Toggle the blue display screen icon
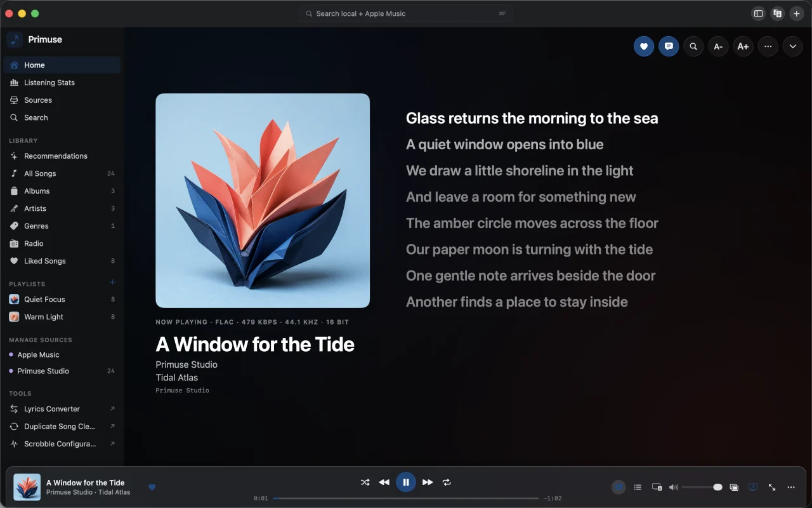Viewport: 812px width, 508px height. [753, 487]
